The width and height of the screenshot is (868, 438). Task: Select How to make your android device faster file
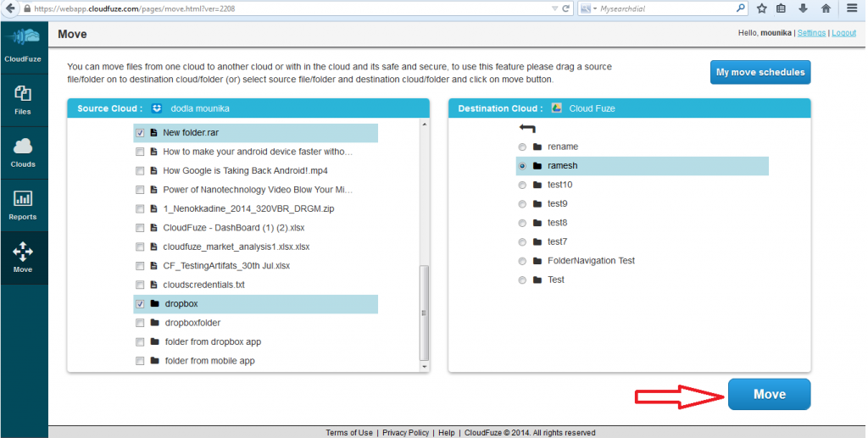click(258, 152)
